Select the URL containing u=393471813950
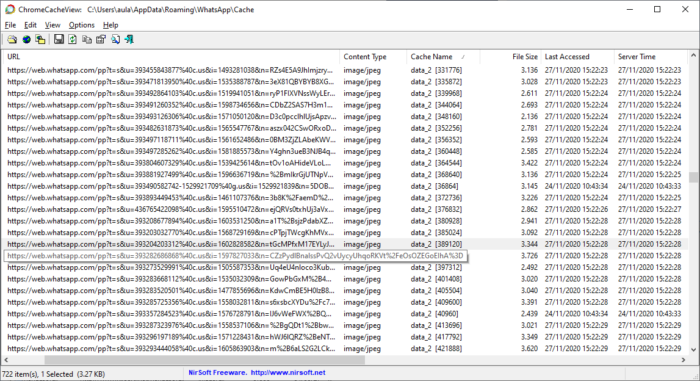Image resolution: width=700 pixels, height=381 pixels. (x=171, y=82)
